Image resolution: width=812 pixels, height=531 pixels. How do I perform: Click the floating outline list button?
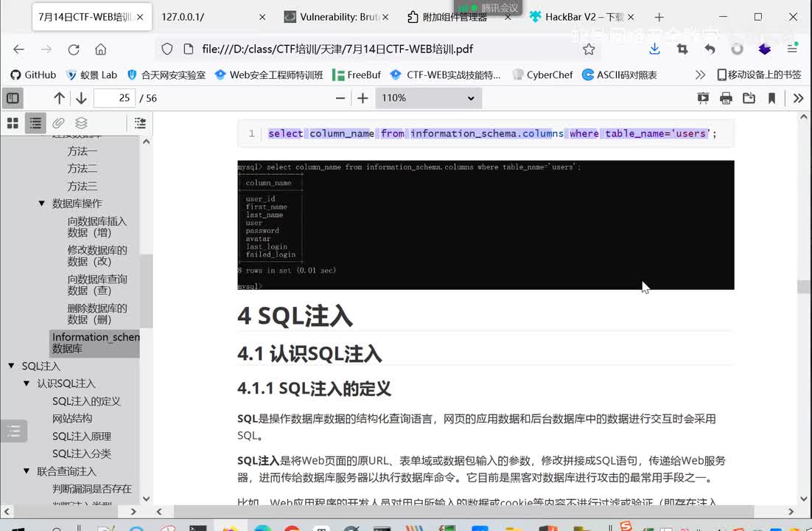coord(13,431)
